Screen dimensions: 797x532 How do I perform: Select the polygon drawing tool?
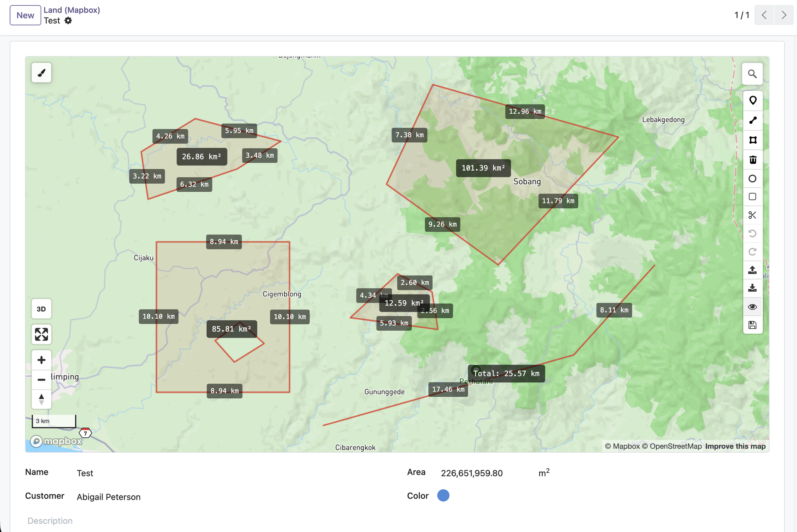click(753, 140)
